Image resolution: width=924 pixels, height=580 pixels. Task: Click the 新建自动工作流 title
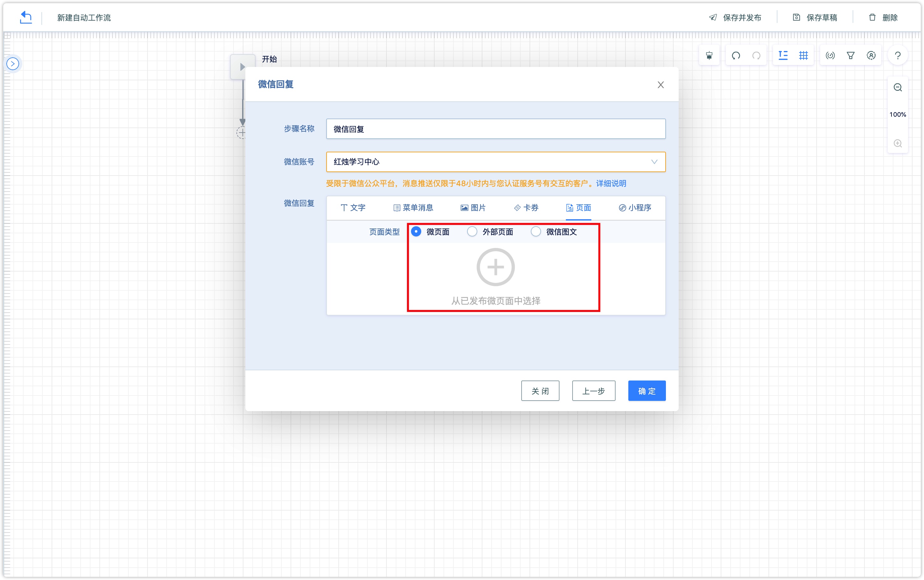(84, 18)
